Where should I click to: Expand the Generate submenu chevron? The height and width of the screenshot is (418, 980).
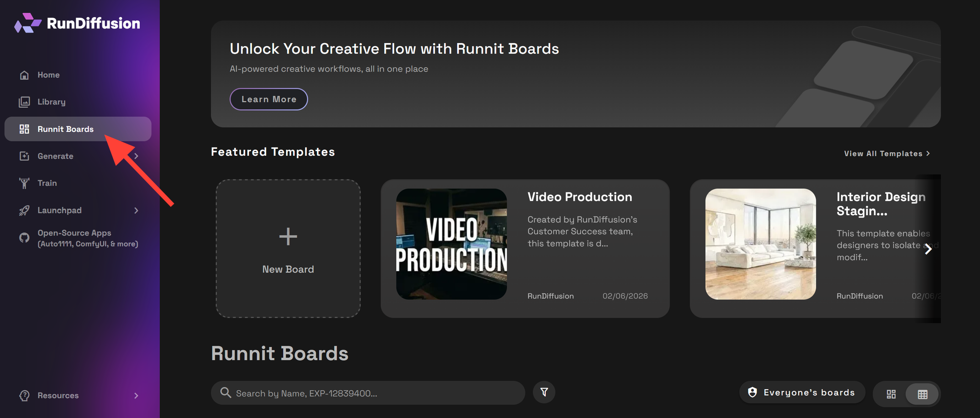click(x=136, y=156)
